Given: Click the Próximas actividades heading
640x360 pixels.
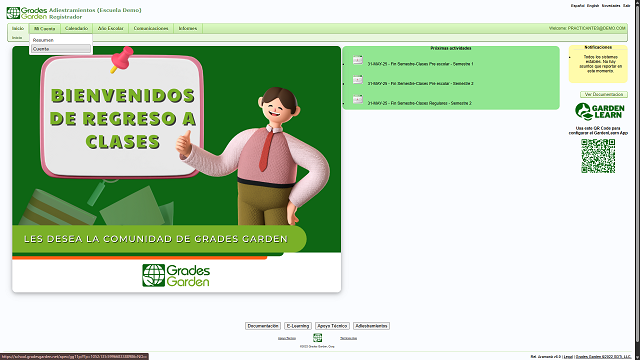Looking at the screenshot, I should point(451,48).
